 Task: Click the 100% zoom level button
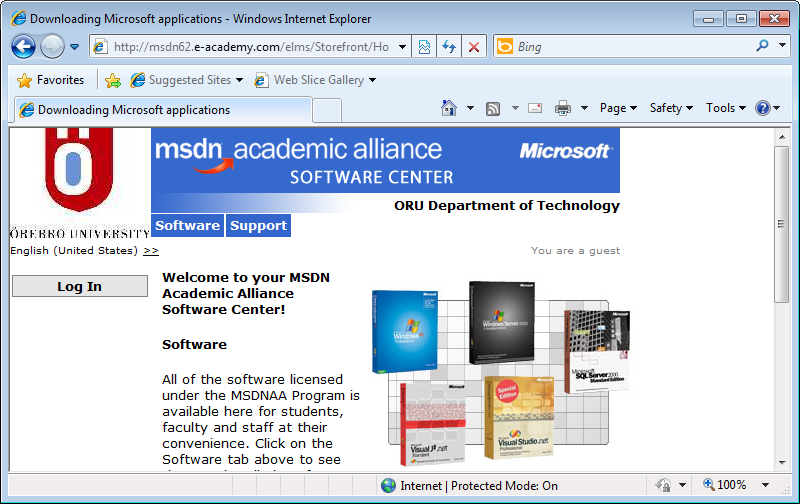click(724, 485)
